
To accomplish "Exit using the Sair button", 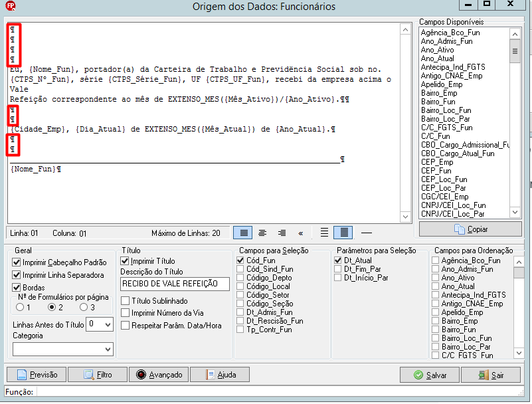I will point(491,375).
